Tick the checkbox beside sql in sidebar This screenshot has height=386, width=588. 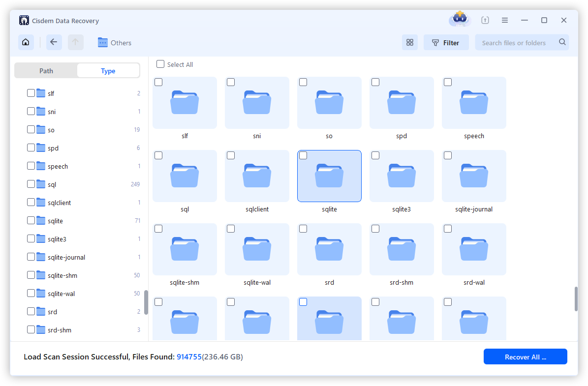(31, 184)
